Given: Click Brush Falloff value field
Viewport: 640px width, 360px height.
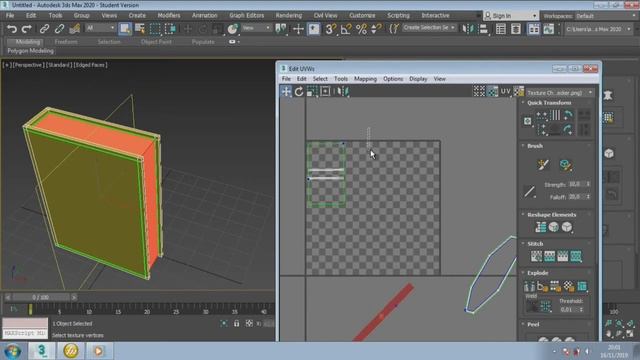Looking at the screenshot, I should coord(577,197).
